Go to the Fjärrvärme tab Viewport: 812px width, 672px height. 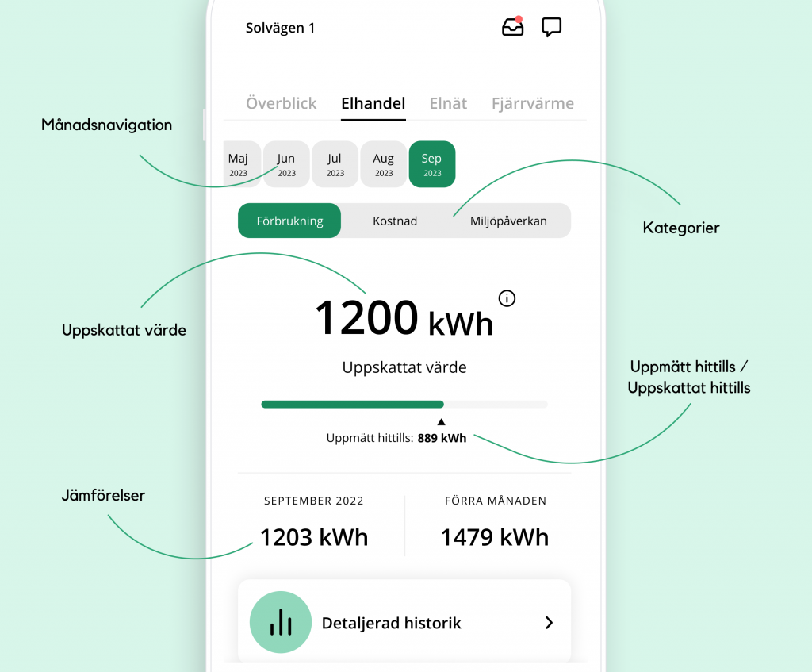(532, 103)
